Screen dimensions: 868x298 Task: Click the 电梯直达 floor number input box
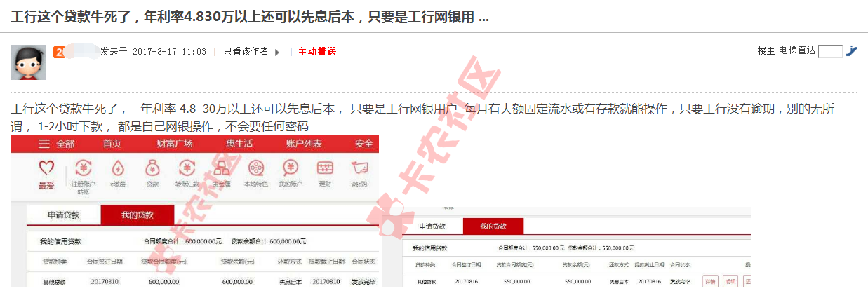830,51
